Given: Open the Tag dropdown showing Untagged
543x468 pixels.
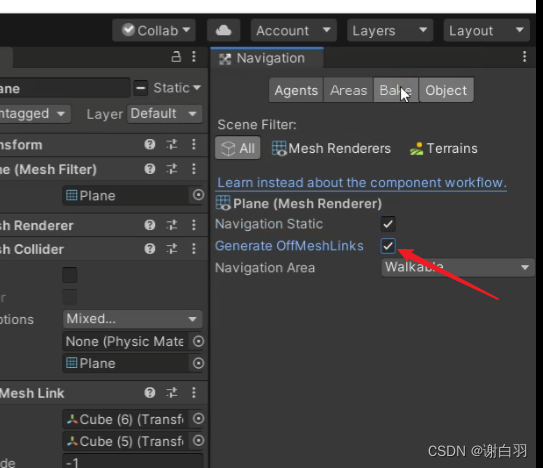Looking at the screenshot, I should (34, 114).
